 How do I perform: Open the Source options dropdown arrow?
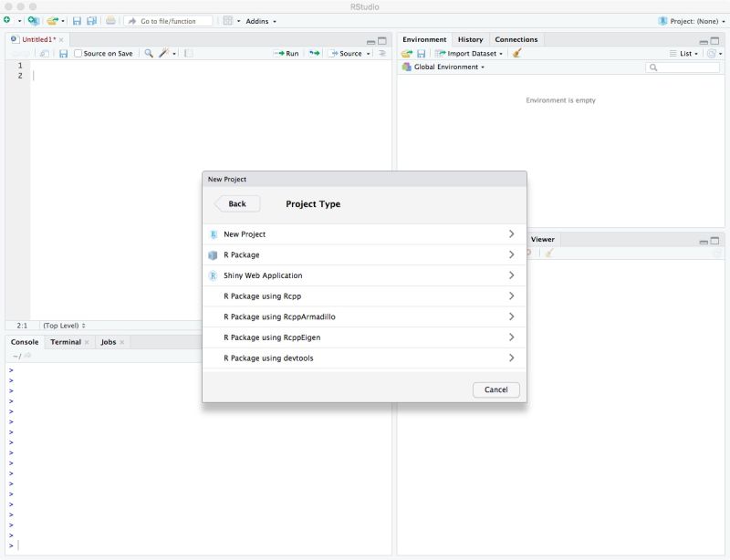(x=369, y=54)
